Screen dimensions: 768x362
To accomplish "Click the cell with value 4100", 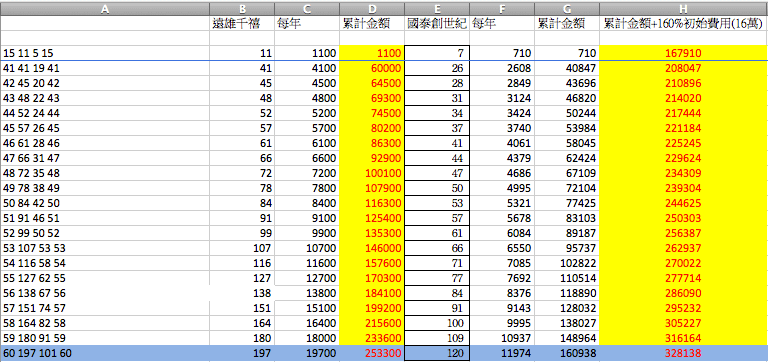I will click(307, 68).
